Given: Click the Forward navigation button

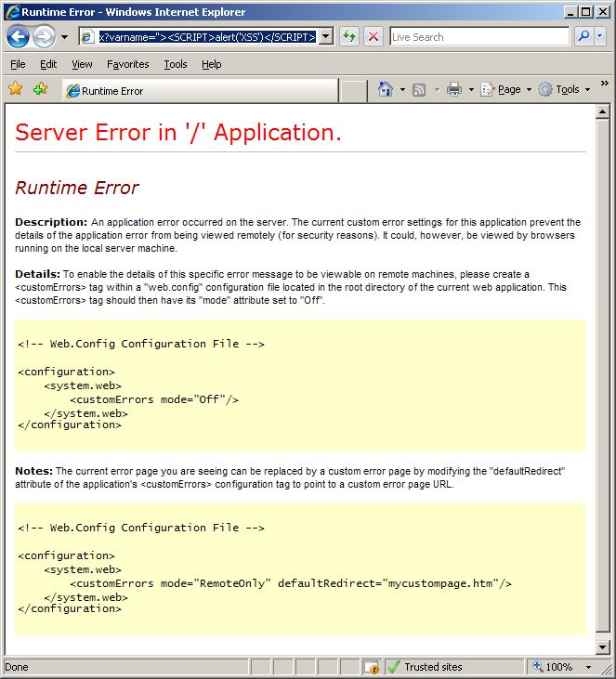Looking at the screenshot, I should (x=44, y=37).
